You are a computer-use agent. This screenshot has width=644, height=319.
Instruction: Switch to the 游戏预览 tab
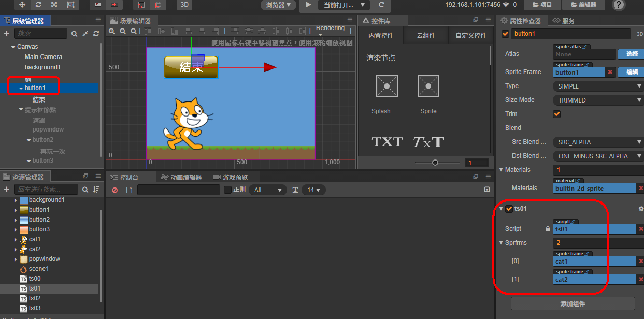tap(231, 177)
